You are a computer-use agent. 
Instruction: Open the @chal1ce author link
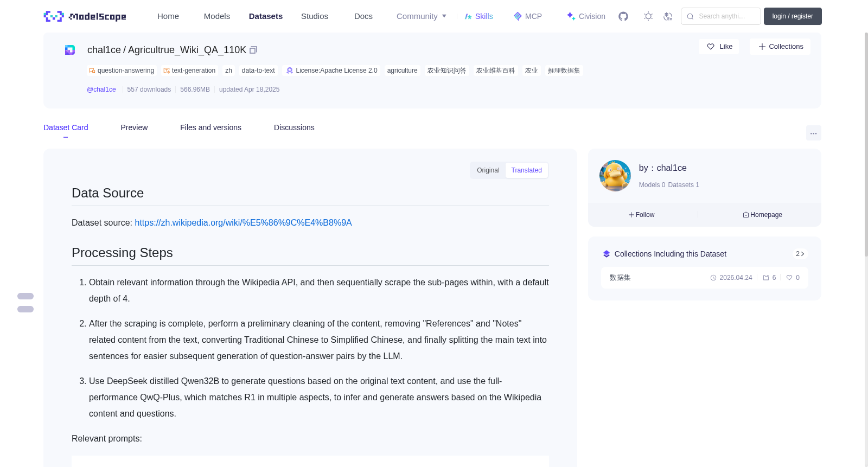coord(101,89)
